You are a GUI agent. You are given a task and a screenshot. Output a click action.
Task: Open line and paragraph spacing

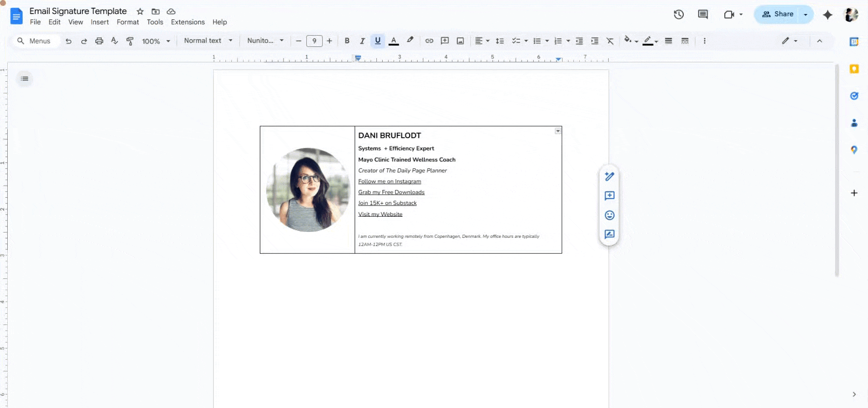[x=500, y=41]
